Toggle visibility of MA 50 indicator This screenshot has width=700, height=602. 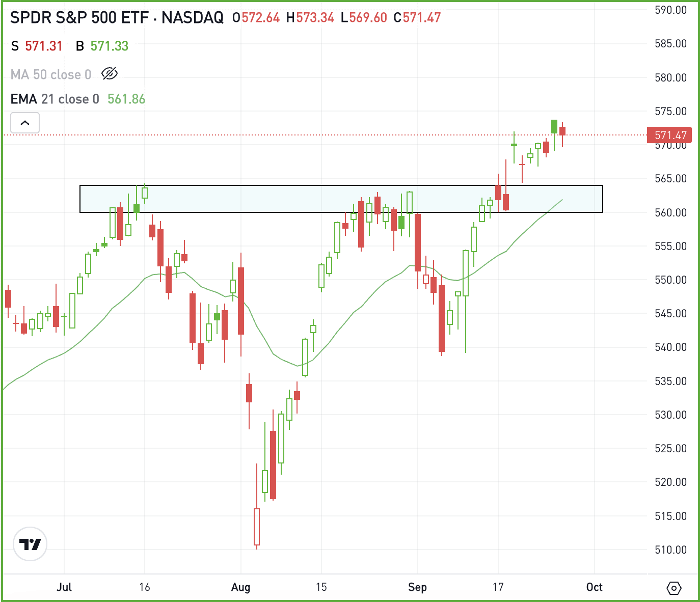pos(110,74)
